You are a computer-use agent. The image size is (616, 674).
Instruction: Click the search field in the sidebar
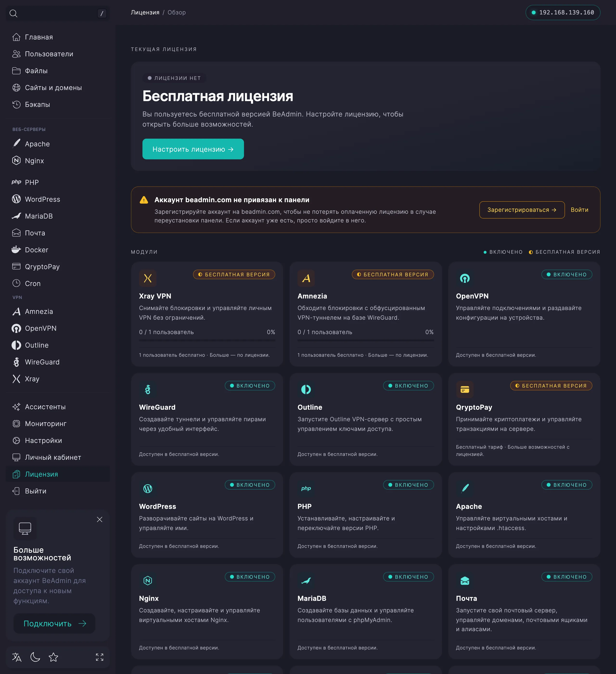pyautogui.click(x=58, y=13)
